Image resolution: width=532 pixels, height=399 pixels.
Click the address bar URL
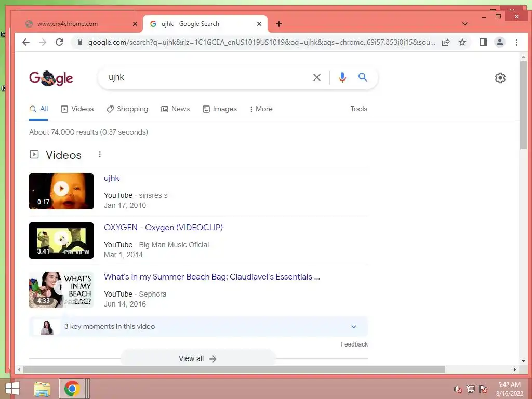[x=261, y=42]
